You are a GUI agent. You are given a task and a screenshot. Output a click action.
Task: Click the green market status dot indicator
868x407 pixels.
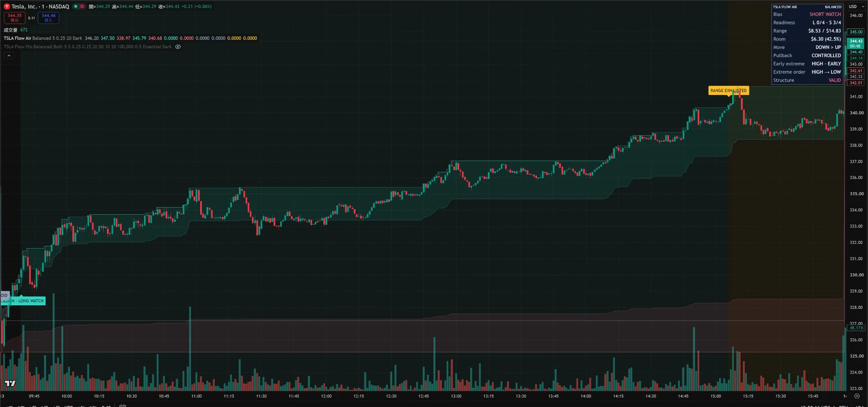coord(76,7)
